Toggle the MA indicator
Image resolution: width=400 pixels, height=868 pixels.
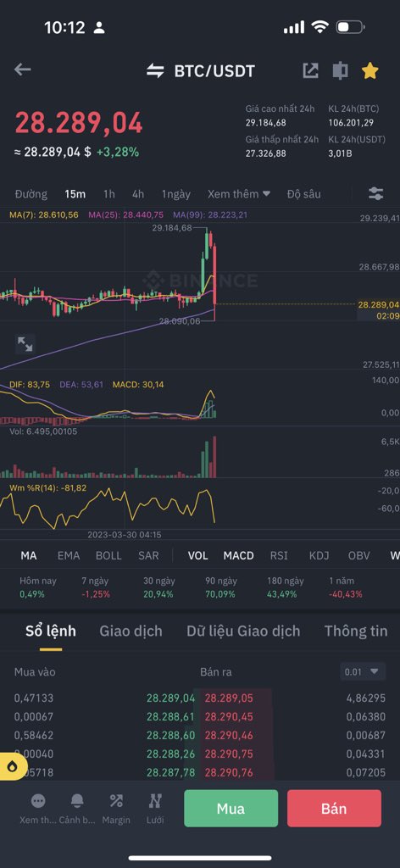29,556
